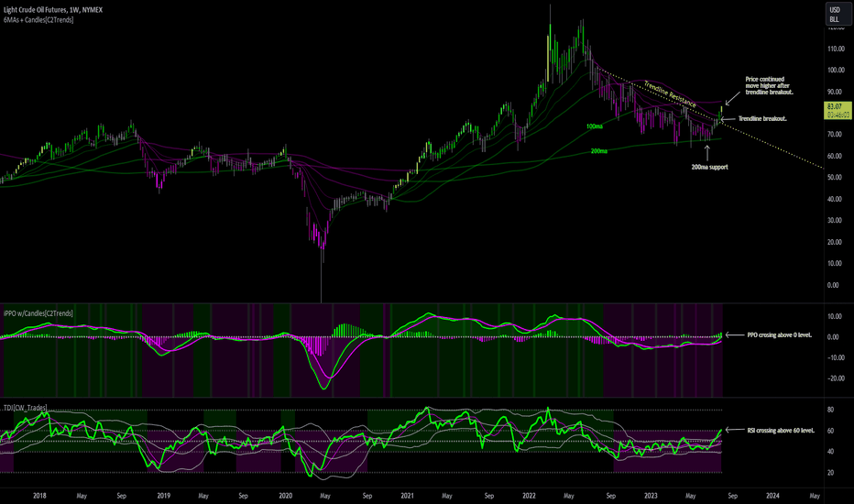The width and height of the screenshot is (854, 504).
Task: Click the 'Trendline breakout.' annotation text
Action: (762, 119)
